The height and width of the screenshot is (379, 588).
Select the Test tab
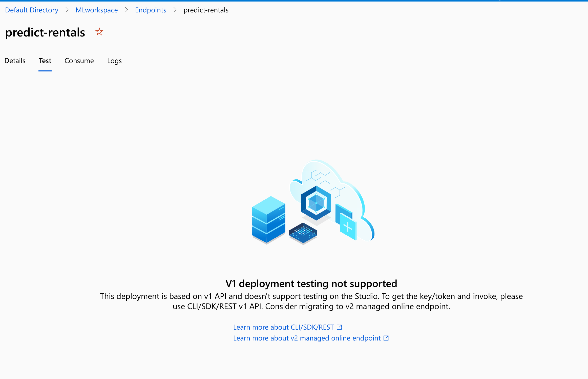click(45, 61)
